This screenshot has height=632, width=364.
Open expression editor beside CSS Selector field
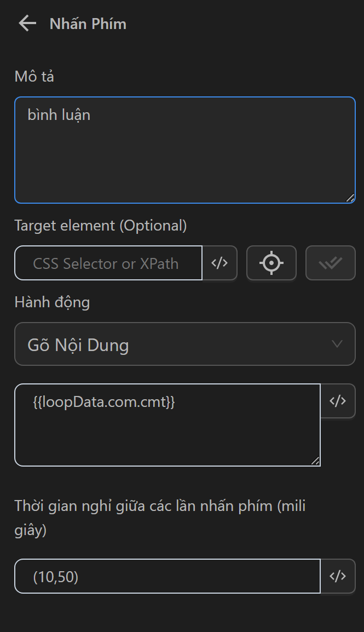(x=219, y=263)
